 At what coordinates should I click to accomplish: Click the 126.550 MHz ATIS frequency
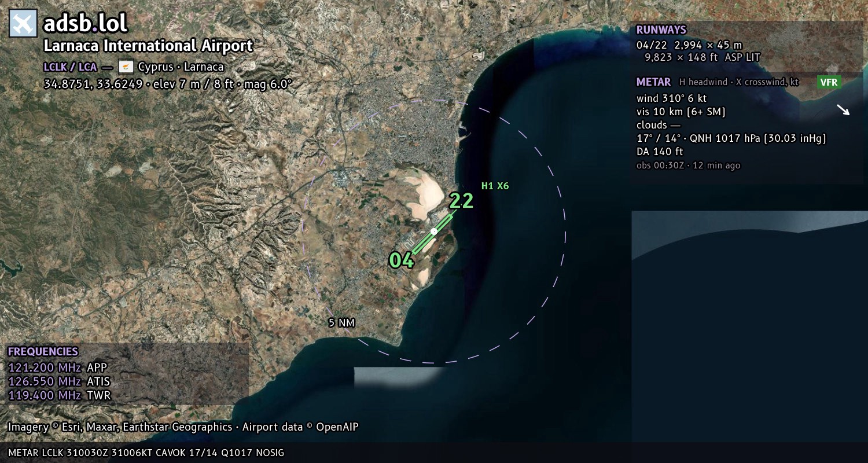coord(59,381)
